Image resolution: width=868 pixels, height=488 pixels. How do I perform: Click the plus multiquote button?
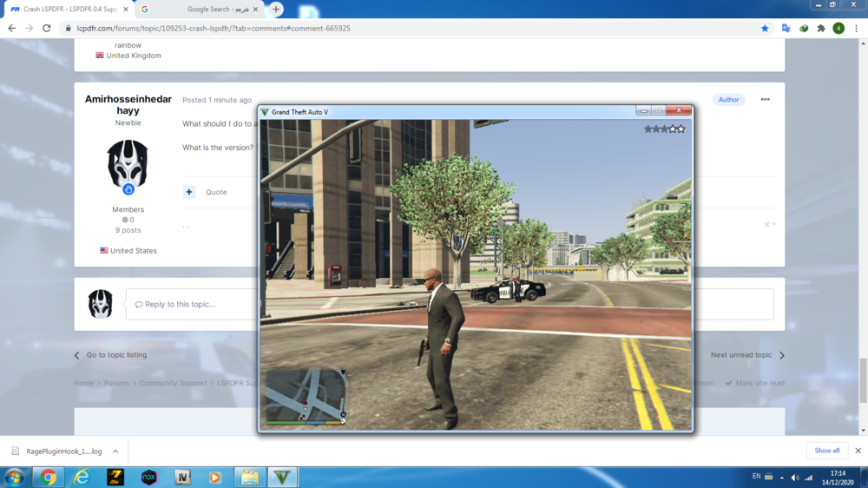[x=189, y=192]
